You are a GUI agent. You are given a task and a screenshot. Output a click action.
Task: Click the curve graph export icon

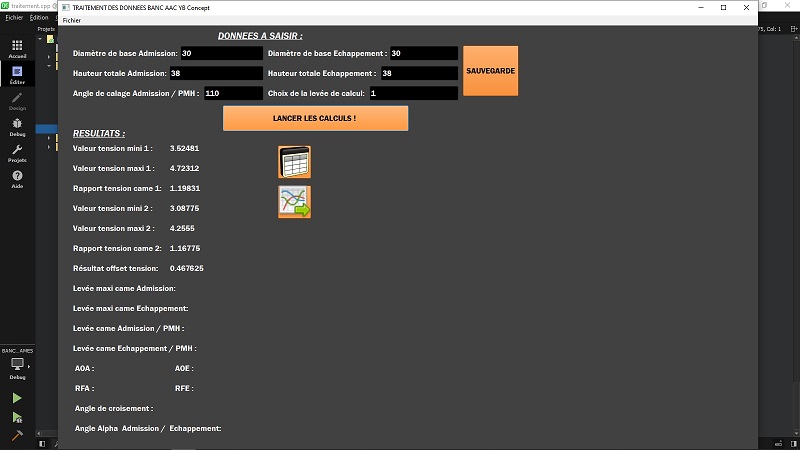click(x=294, y=202)
